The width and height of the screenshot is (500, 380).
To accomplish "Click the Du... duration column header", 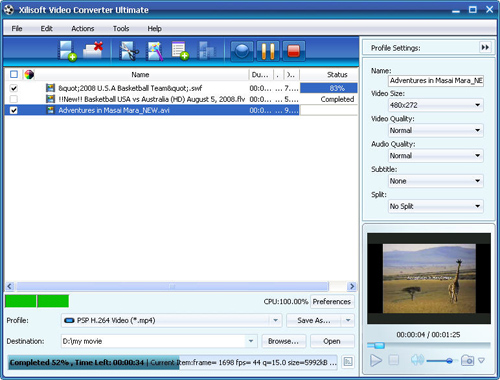I will point(260,75).
